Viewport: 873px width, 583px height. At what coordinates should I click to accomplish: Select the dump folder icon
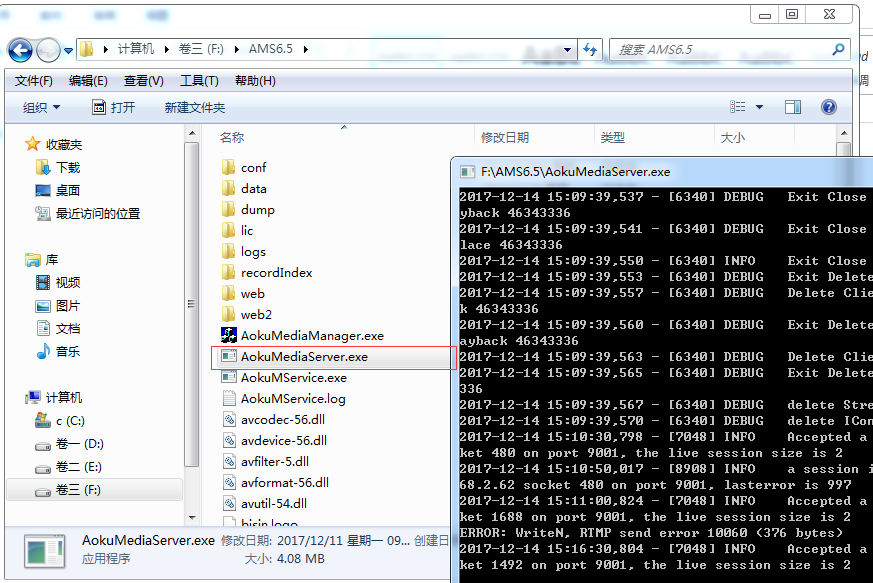click(x=228, y=209)
